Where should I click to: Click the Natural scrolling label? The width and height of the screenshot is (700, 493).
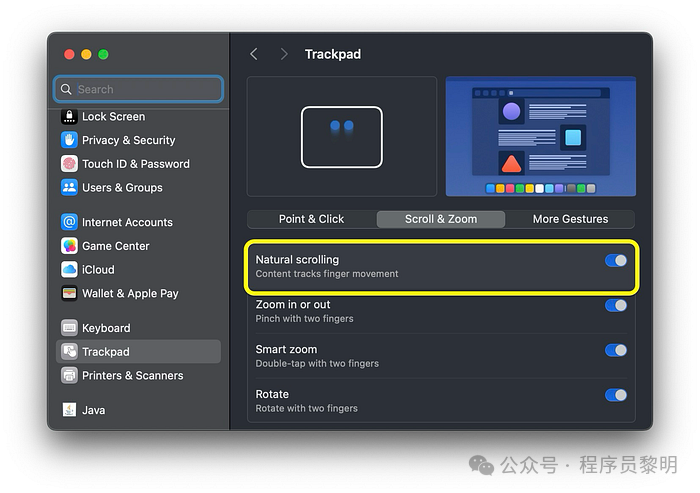(297, 260)
